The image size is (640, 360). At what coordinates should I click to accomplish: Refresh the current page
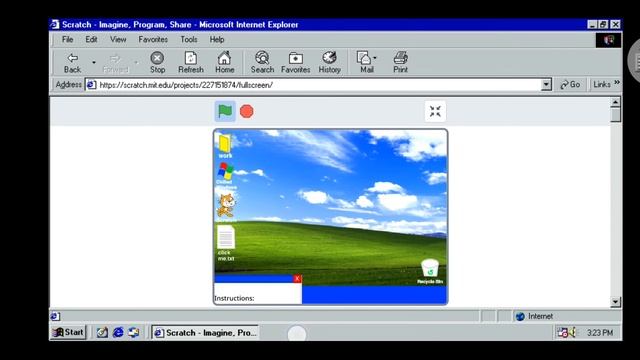pyautogui.click(x=191, y=62)
